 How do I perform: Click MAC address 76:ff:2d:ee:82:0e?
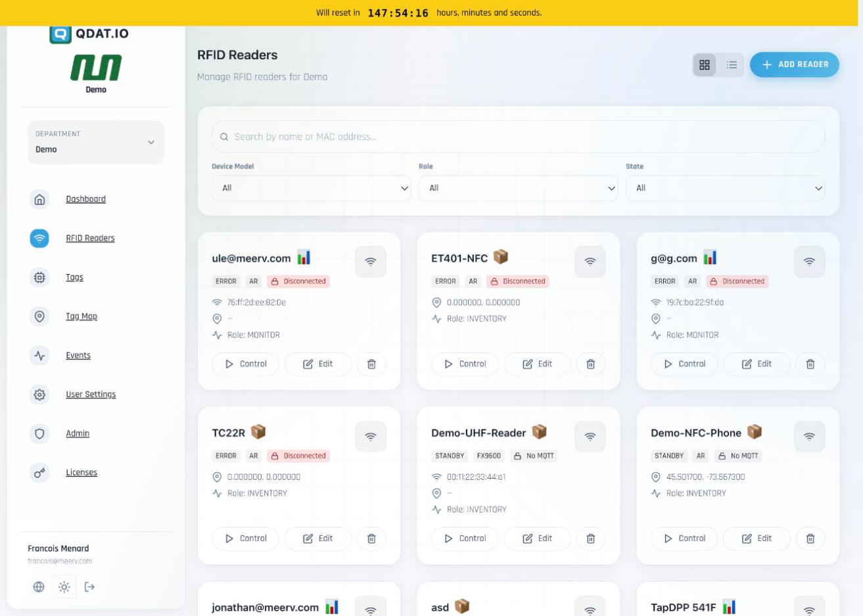256,302
